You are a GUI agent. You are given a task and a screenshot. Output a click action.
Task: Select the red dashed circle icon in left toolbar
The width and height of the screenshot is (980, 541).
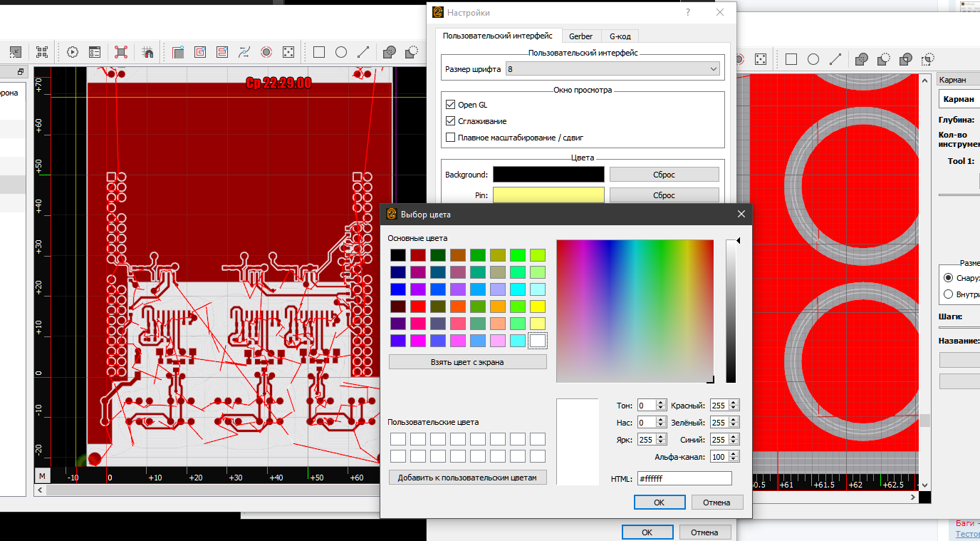266,52
